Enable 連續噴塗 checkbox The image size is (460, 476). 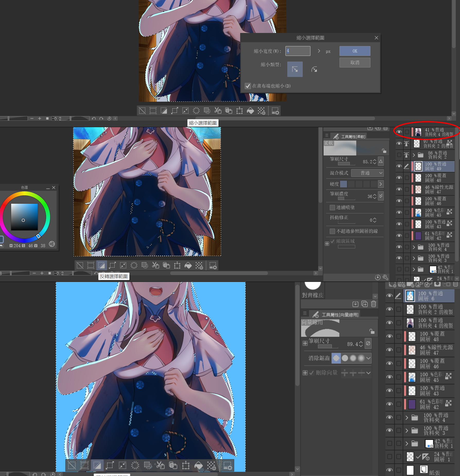(332, 207)
